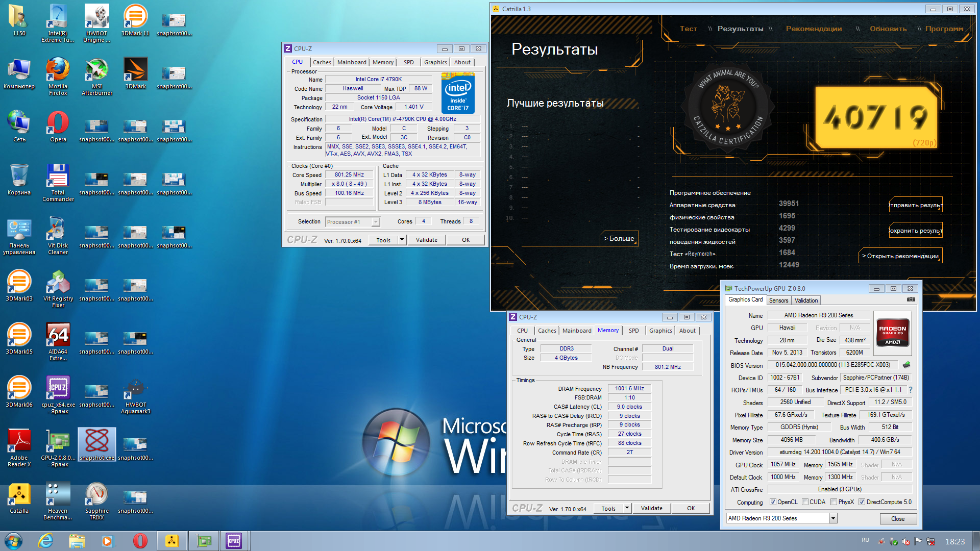Open AIDA64 Extreme desktop icon

point(58,341)
